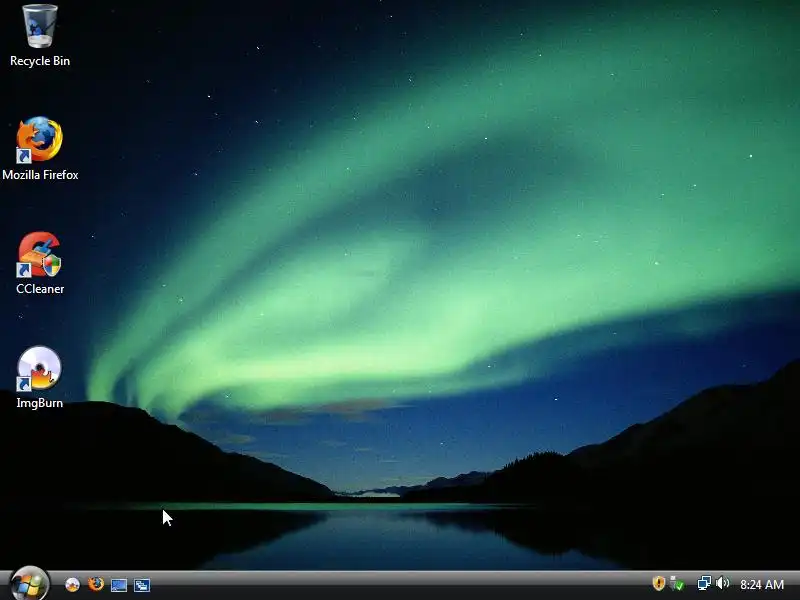Viewport: 800px width, 600px height.
Task: Click Safely Remove Hardware tray icon
Action: (677, 583)
